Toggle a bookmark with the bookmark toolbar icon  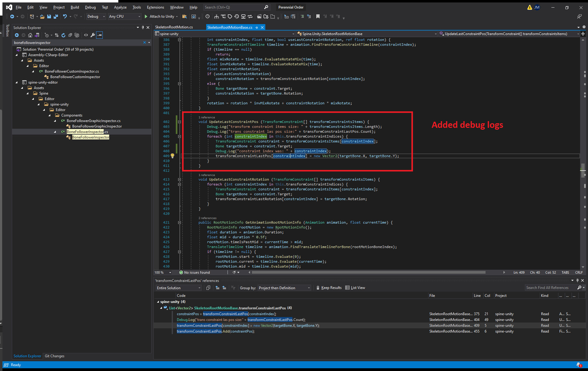[x=318, y=16]
